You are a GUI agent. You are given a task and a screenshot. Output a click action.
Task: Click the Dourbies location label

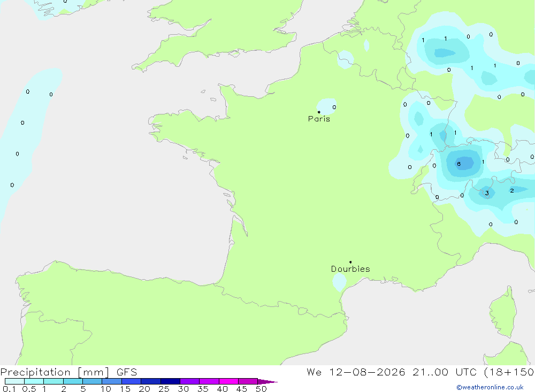tap(350, 269)
